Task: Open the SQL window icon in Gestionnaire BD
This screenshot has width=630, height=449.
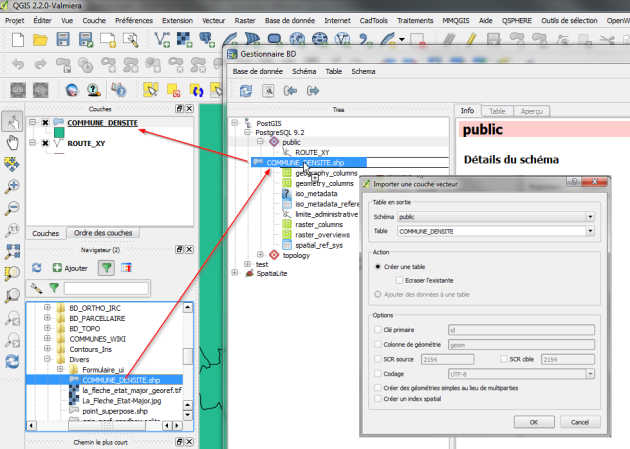Action: [x=268, y=91]
